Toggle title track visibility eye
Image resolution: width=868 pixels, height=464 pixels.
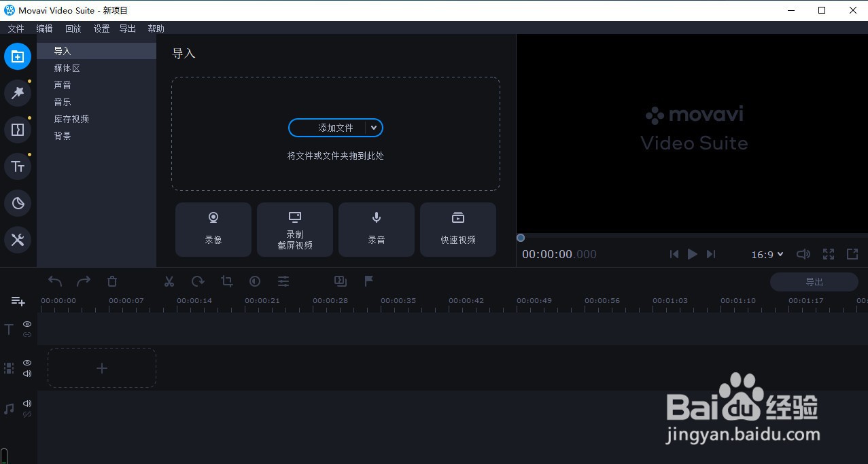[x=27, y=324]
